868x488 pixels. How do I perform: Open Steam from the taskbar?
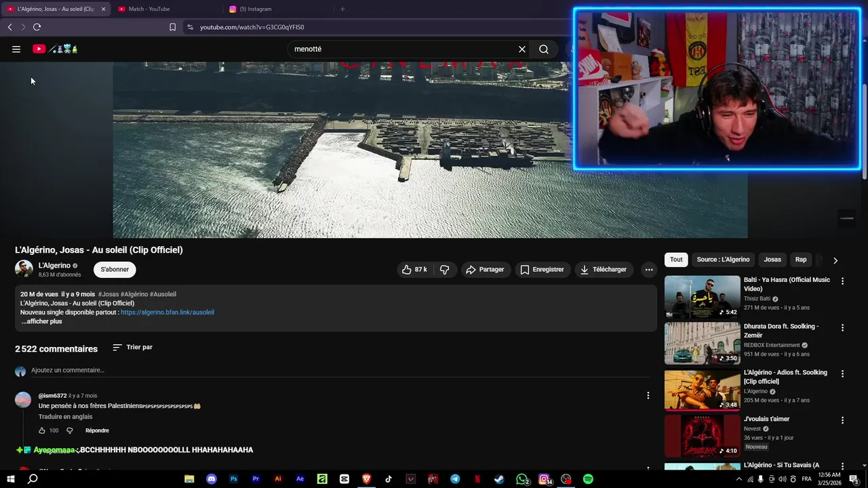pos(499,479)
